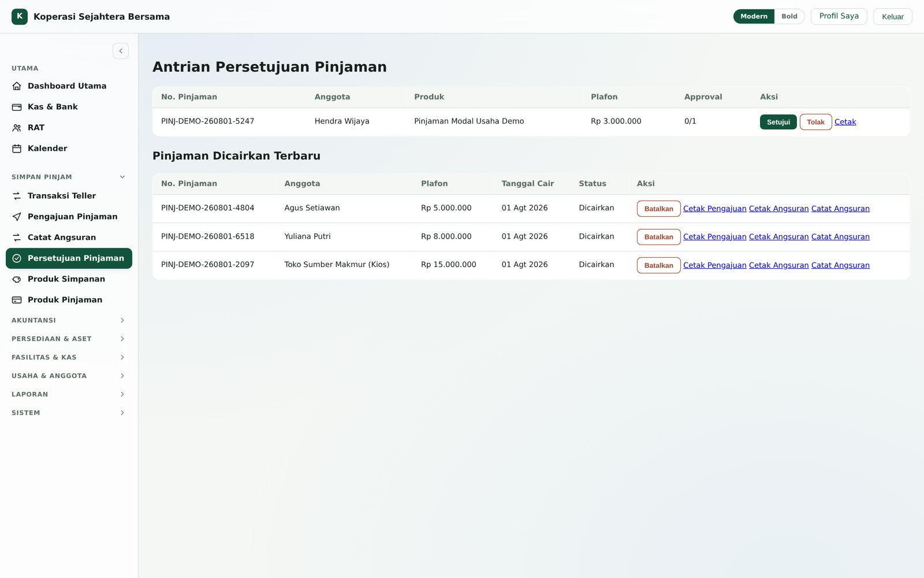Image resolution: width=924 pixels, height=578 pixels.
Task: Open Produk Pinjaman in the sidebar
Action: [69, 300]
